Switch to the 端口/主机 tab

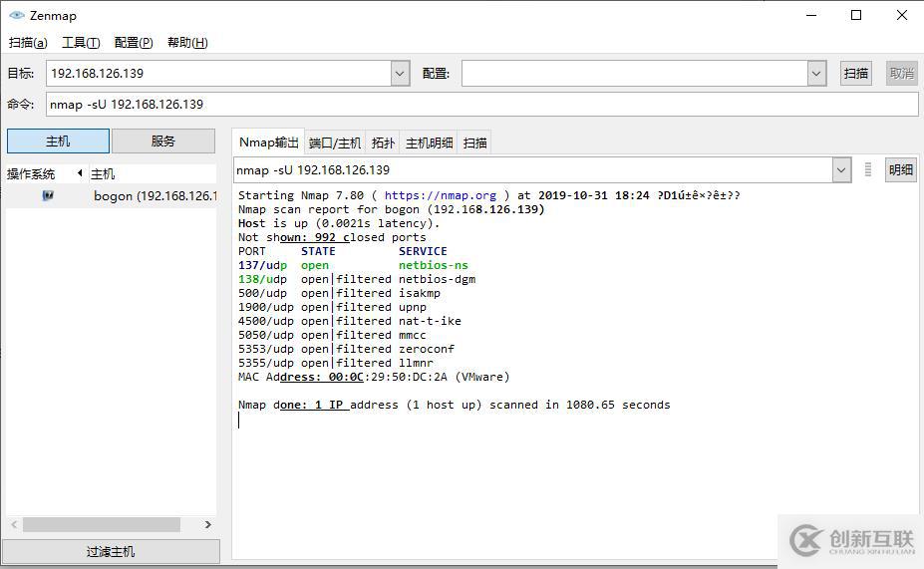[335, 143]
